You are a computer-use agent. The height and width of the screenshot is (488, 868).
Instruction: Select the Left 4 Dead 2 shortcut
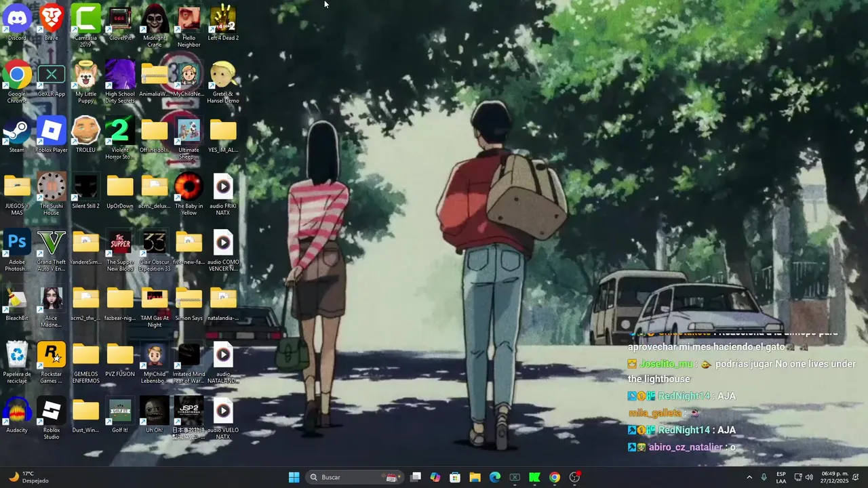tap(223, 22)
